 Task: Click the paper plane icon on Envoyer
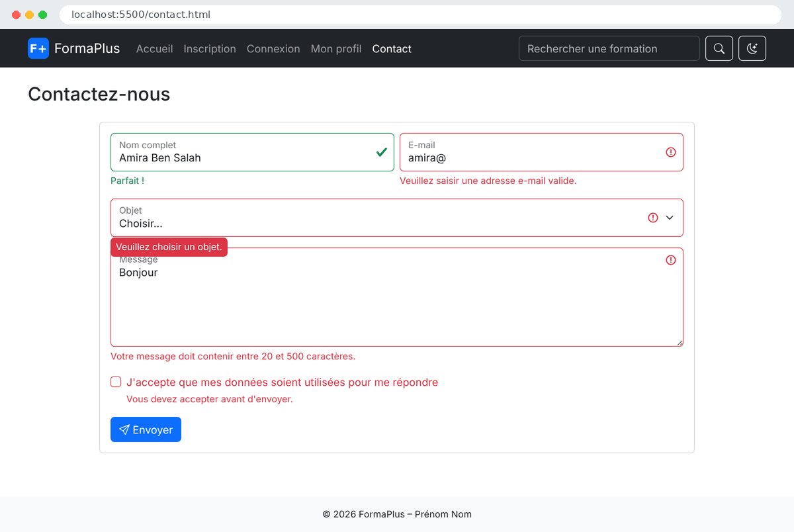tap(124, 429)
